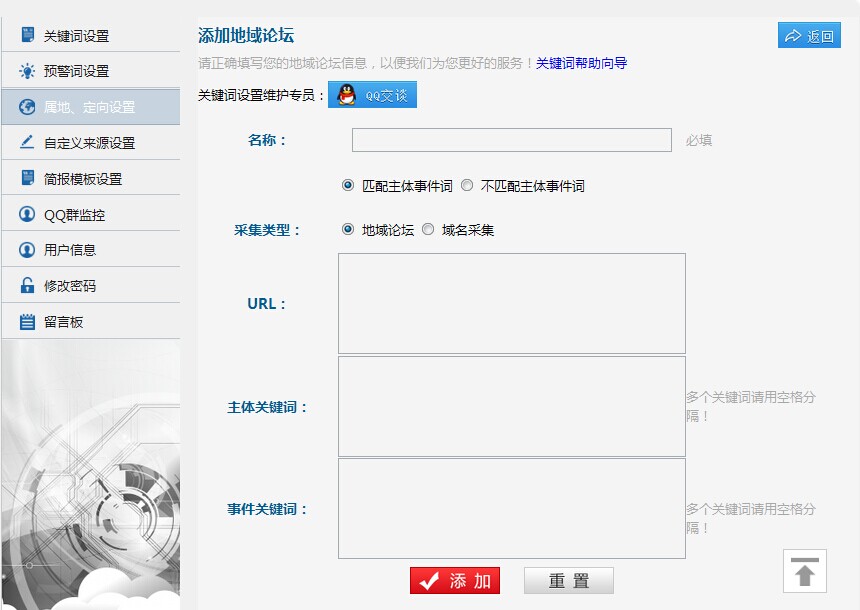Click the scroll-to-top arrow icon
Image resolution: width=860 pixels, height=610 pixels.
(804, 571)
